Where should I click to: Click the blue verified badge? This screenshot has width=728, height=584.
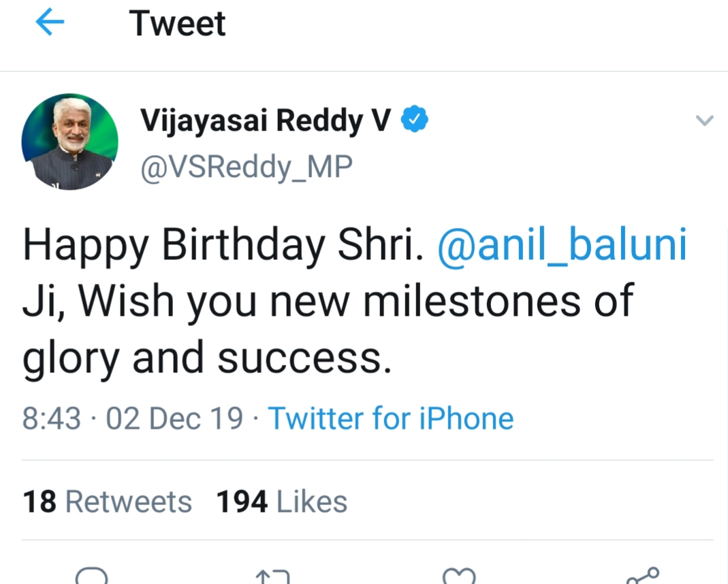tap(414, 120)
